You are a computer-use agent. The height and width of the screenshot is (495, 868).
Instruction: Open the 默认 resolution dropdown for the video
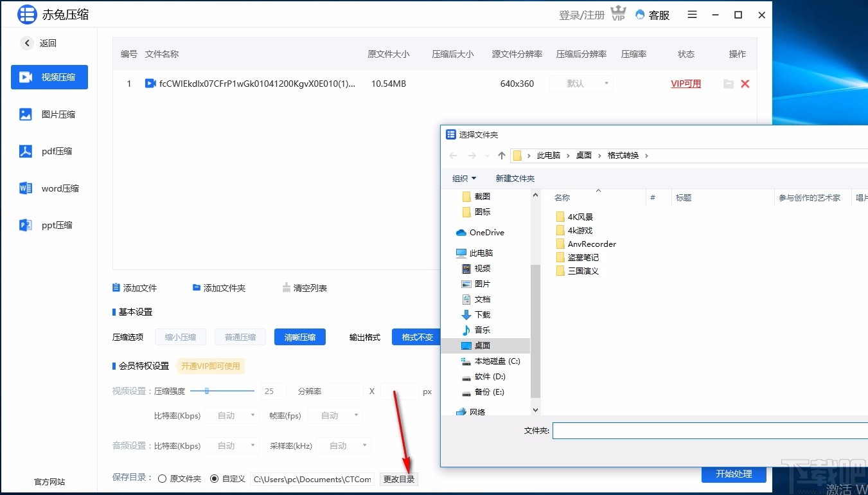tap(581, 83)
